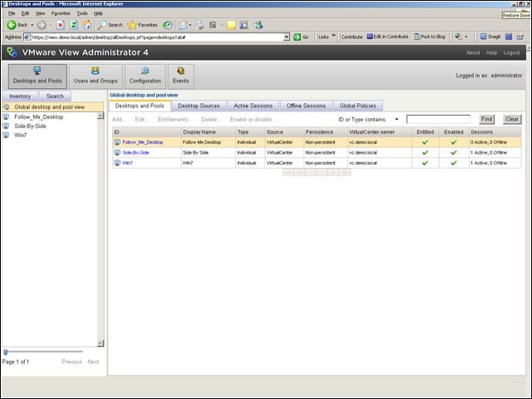Screen dimensions: 532x399
Task: Expand the Links toolbar chevron
Action: tap(333, 36)
